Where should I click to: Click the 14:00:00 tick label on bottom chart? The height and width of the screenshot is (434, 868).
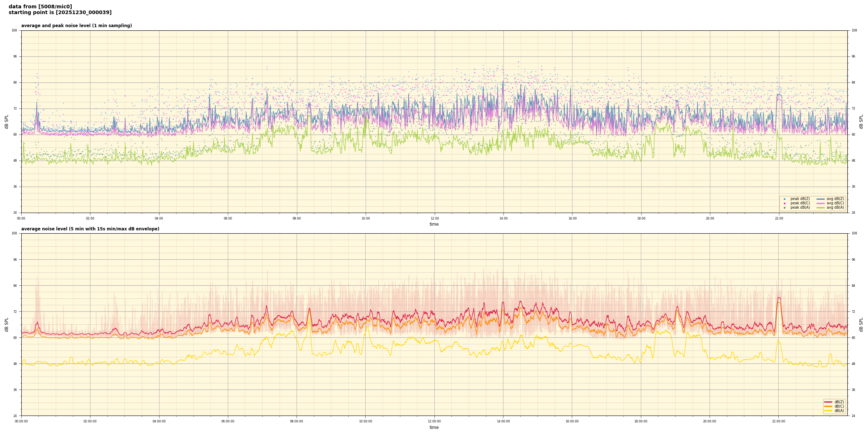point(503,421)
